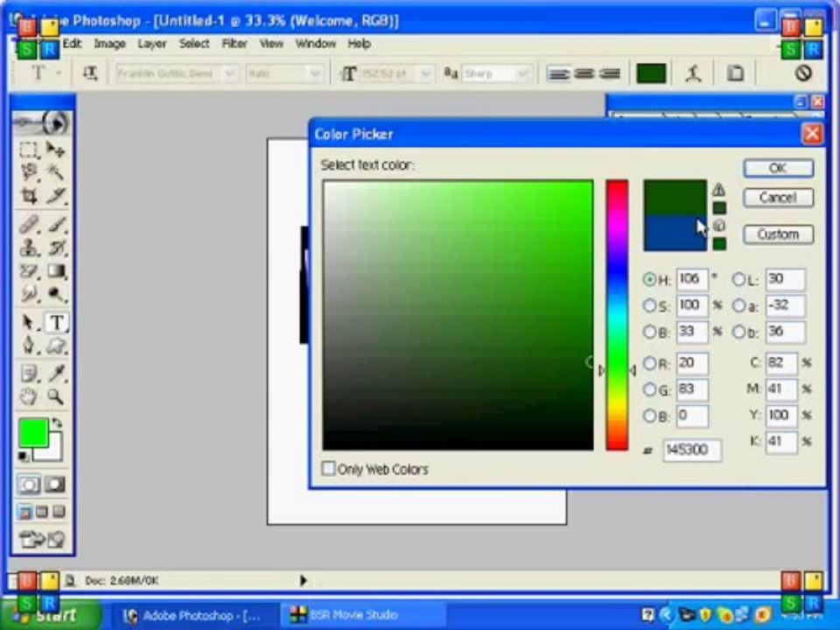This screenshot has width=840, height=630.
Task: Jump to ImageReady button in toolbox
Action: tap(42, 539)
